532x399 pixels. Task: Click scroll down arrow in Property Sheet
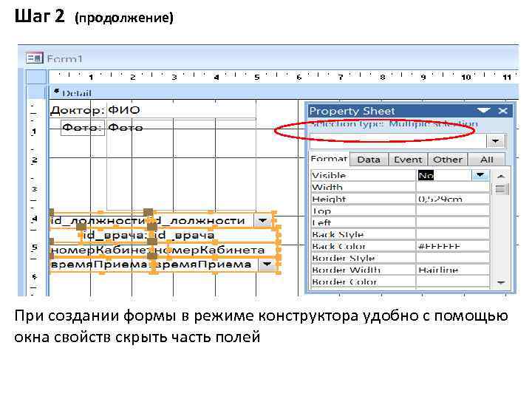501,282
